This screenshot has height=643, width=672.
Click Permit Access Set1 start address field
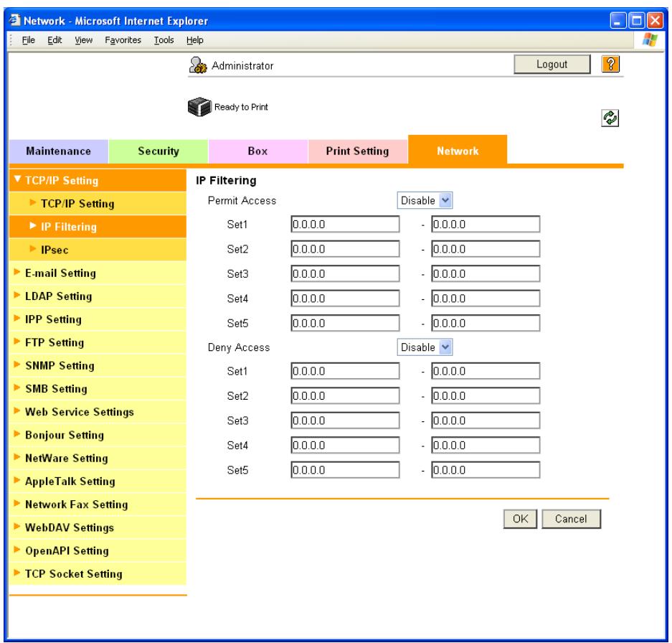[x=345, y=225]
